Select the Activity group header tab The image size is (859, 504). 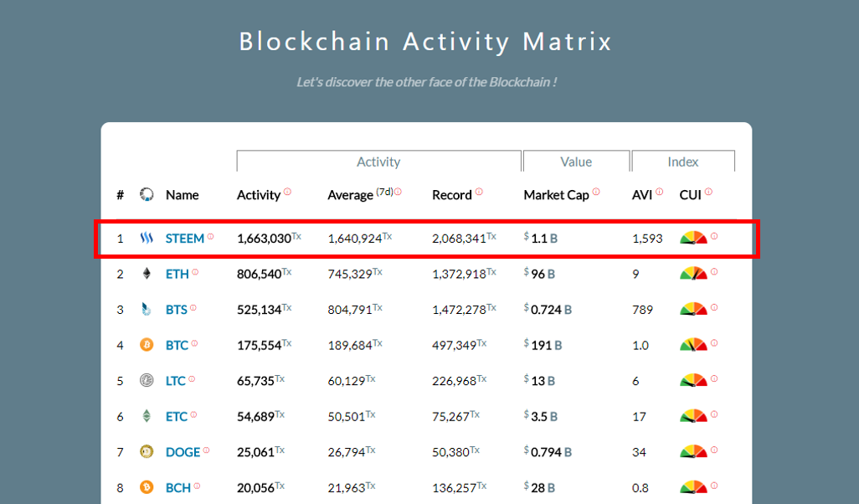point(378,162)
